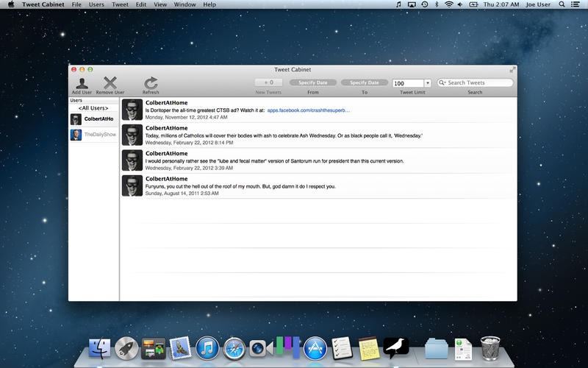Open the Downloads document stack in the Dock
The width and height of the screenshot is (588, 368).
point(464,349)
